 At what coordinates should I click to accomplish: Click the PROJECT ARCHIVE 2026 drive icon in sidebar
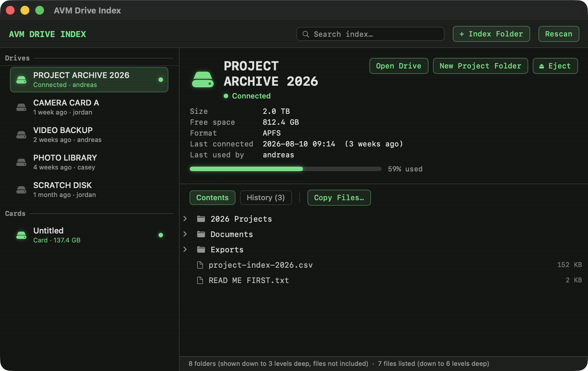[21, 80]
